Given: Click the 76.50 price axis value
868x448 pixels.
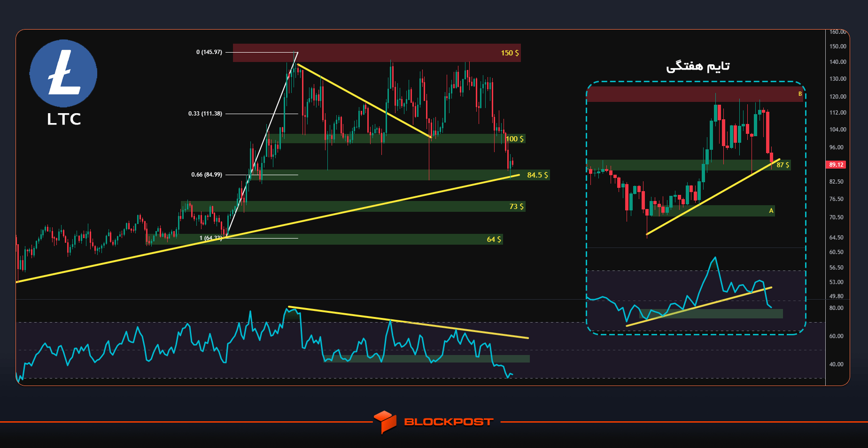Looking at the screenshot, I should (837, 199).
